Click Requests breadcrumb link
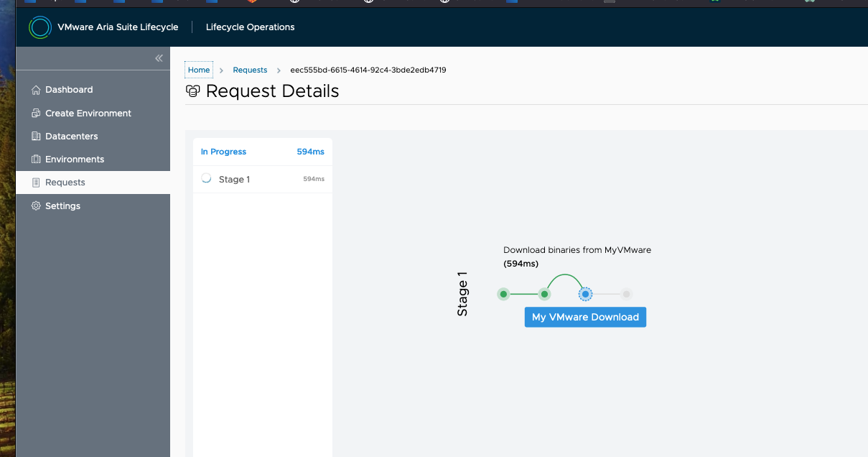The image size is (868, 457). (x=250, y=70)
